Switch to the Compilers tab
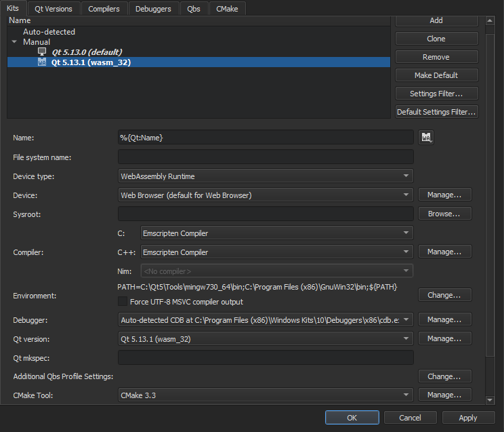504x432 pixels. pos(104,9)
